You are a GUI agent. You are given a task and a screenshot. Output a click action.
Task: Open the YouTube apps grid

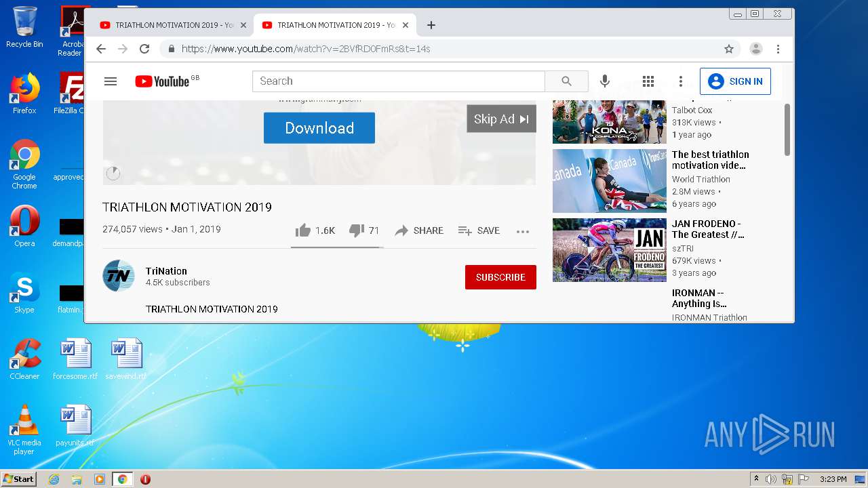pos(648,81)
